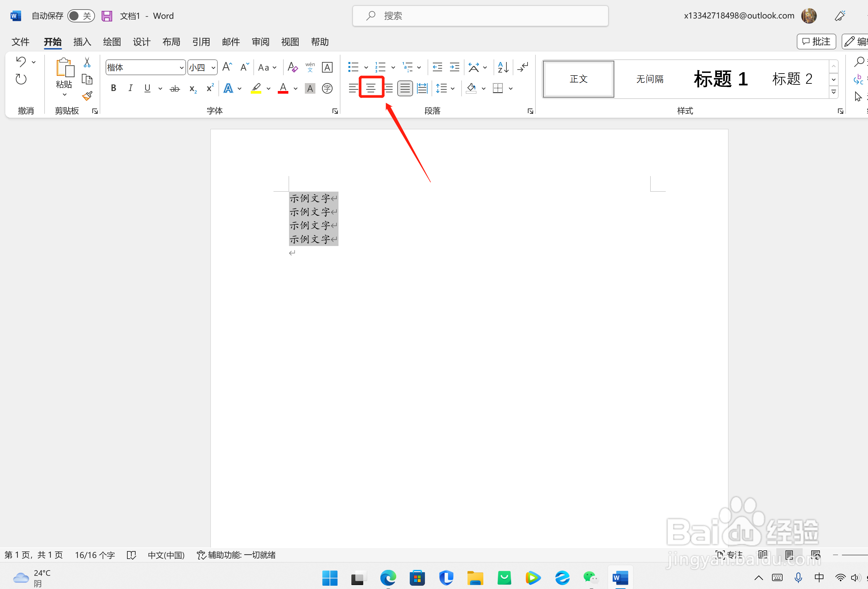Insert enclosed character (circled 字)

tap(327, 88)
